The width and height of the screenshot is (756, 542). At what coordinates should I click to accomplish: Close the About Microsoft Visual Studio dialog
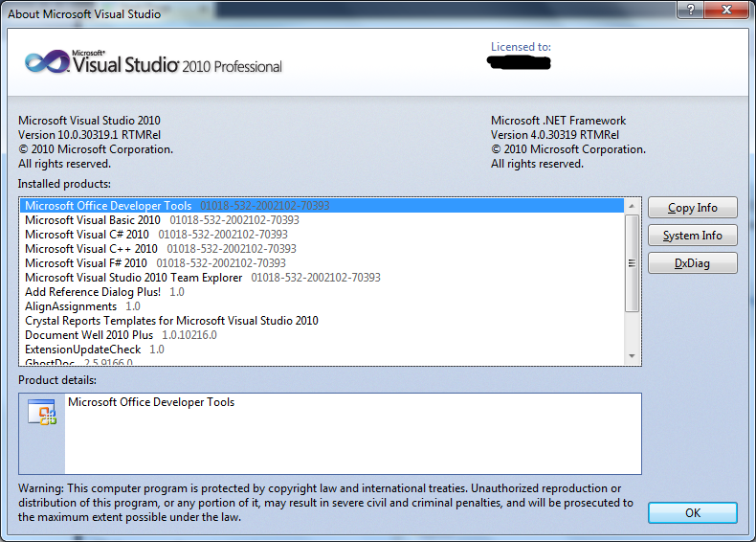coord(726,10)
